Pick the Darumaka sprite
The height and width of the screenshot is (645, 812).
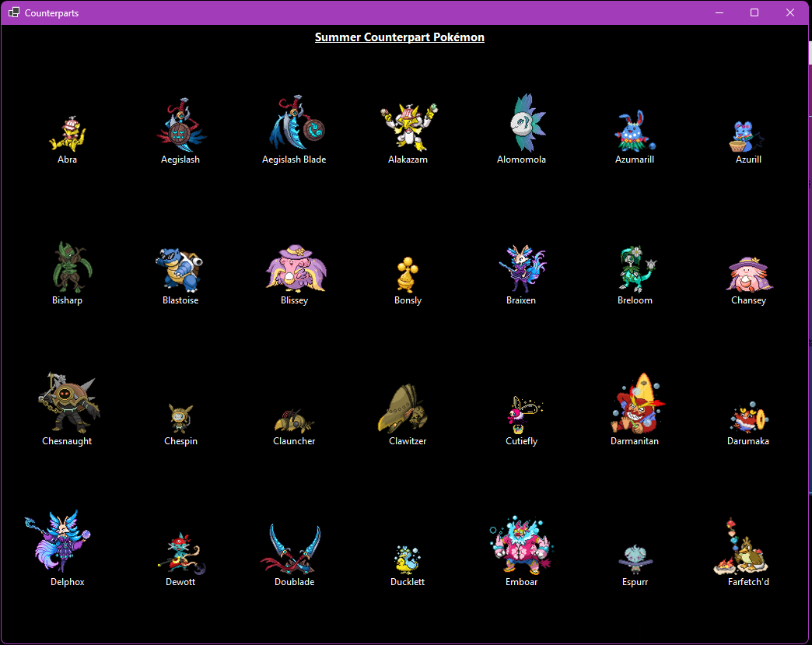pos(749,417)
